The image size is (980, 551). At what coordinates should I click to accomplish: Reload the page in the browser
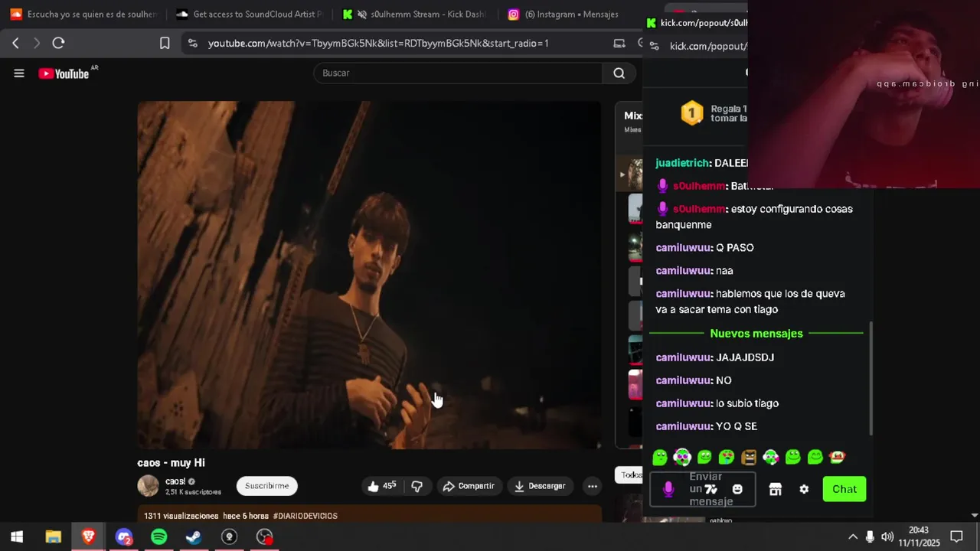[x=58, y=43]
